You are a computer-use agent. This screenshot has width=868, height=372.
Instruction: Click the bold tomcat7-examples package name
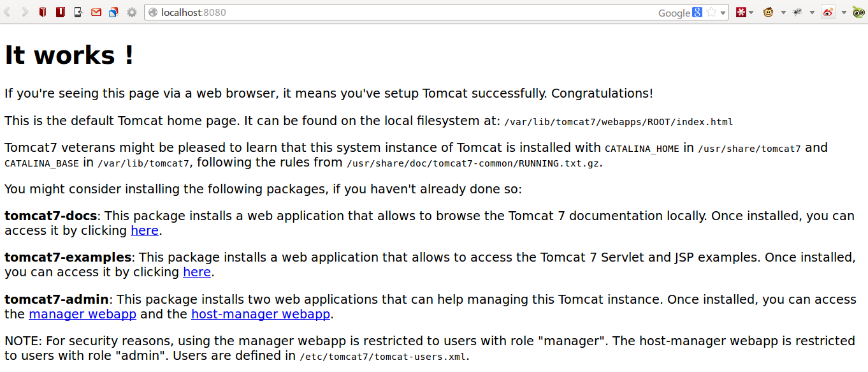pyautogui.click(x=68, y=257)
